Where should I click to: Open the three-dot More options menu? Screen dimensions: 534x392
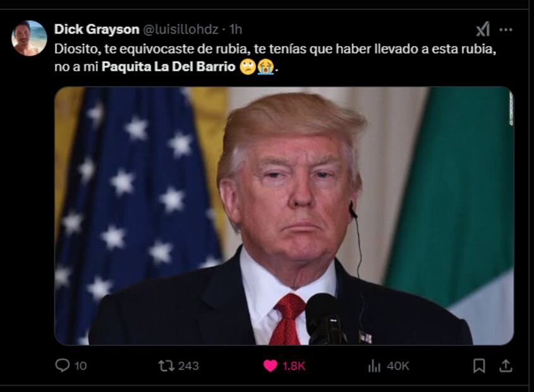click(506, 30)
